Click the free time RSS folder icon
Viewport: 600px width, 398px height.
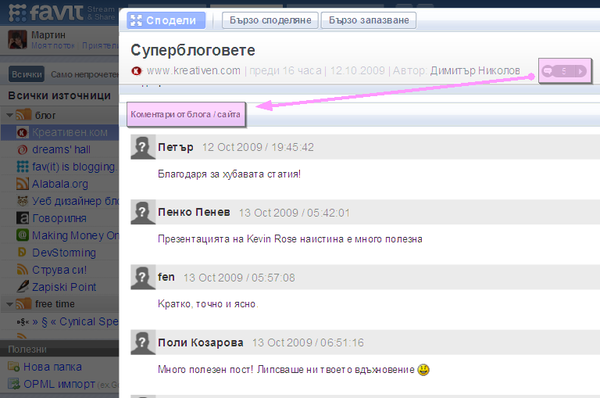pyautogui.click(x=24, y=303)
